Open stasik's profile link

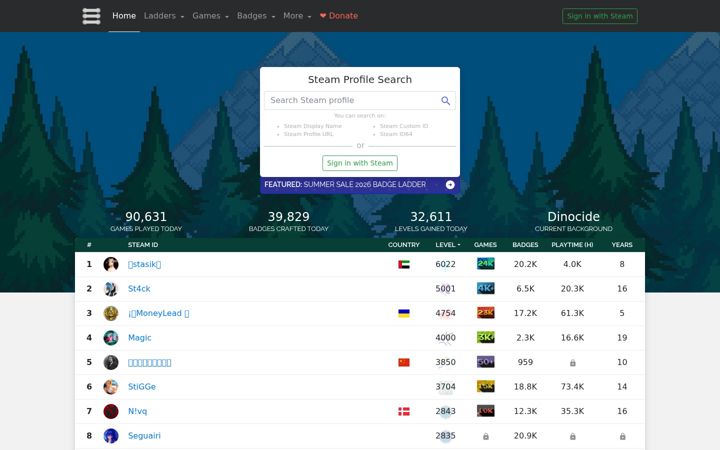tap(144, 264)
